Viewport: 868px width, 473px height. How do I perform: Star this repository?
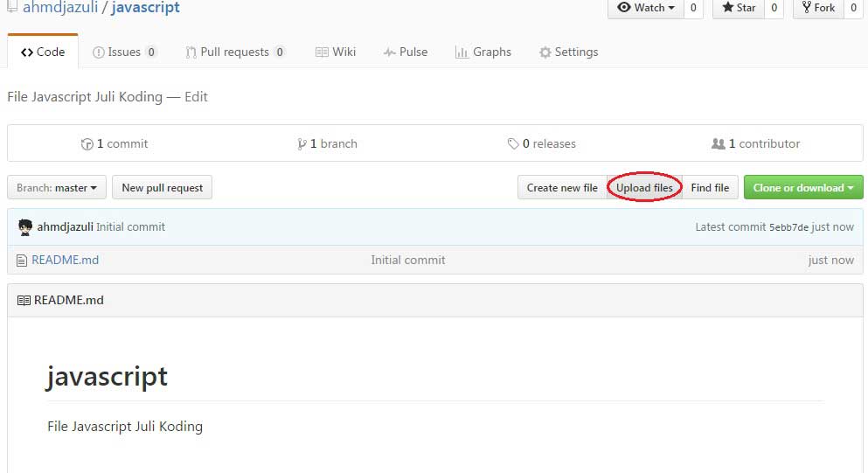point(739,8)
